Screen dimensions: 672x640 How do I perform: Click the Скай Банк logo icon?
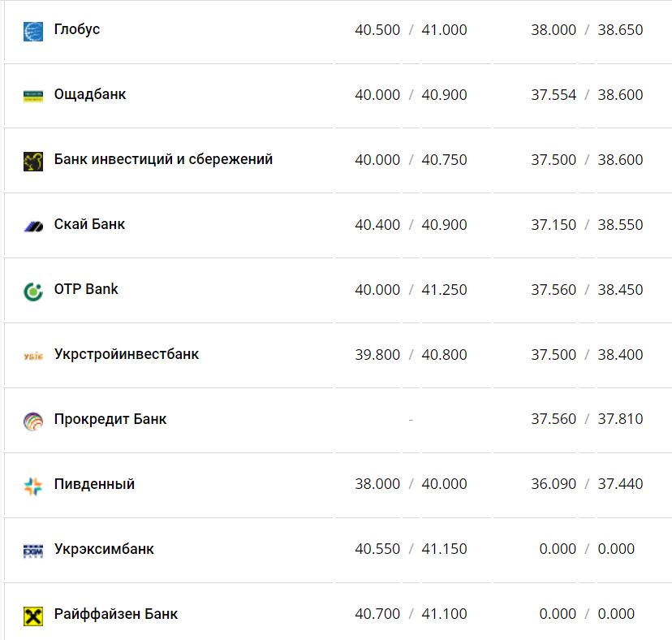[x=33, y=226]
